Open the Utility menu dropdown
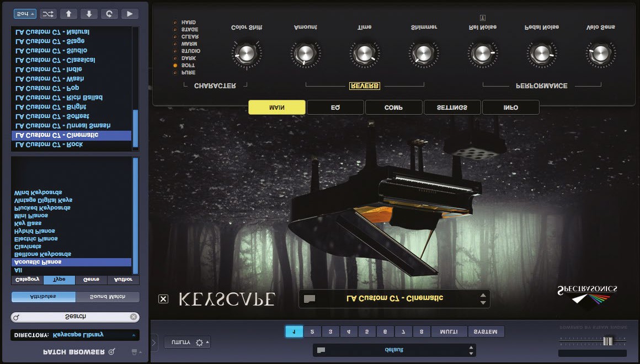Viewport: 640px width, 364px height. [x=188, y=342]
